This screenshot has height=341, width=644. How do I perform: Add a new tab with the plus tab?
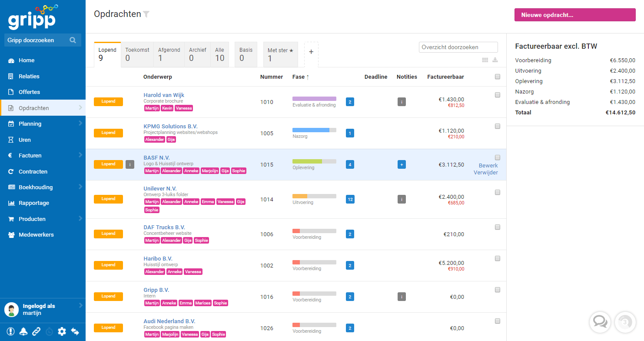pyautogui.click(x=311, y=54)
